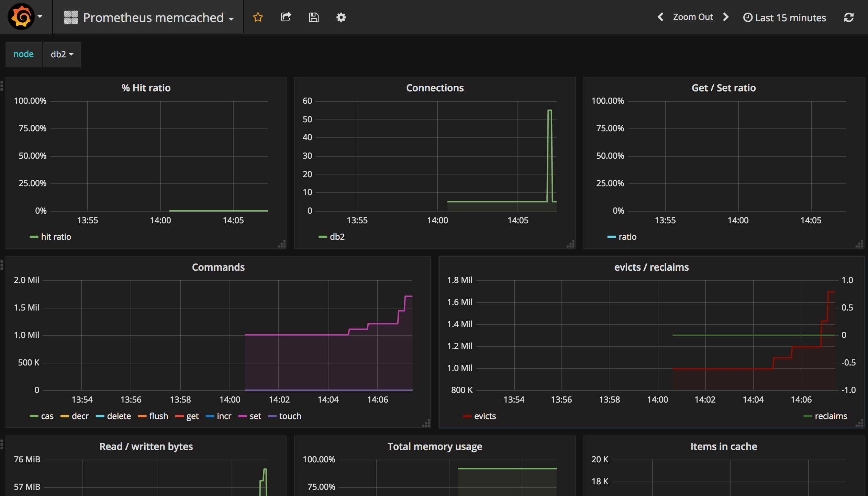Toggle the 'set' series in Commands legend
The image size is (868, 496).
coord(255,416)
